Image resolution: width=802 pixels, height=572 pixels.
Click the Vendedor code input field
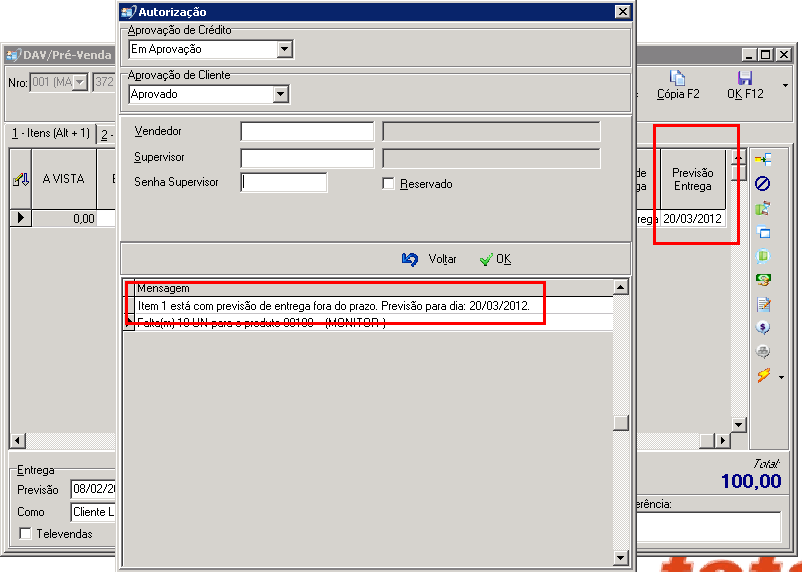tap(307, 131)
